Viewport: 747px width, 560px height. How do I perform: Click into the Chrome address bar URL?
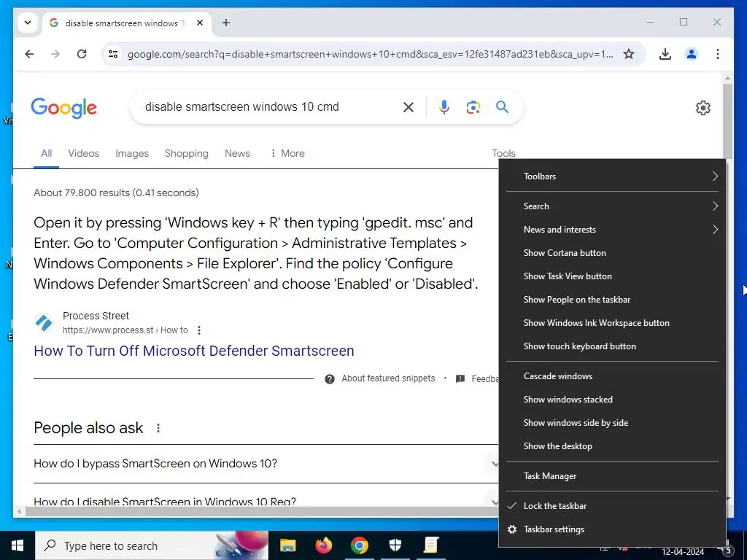[370, 54]
